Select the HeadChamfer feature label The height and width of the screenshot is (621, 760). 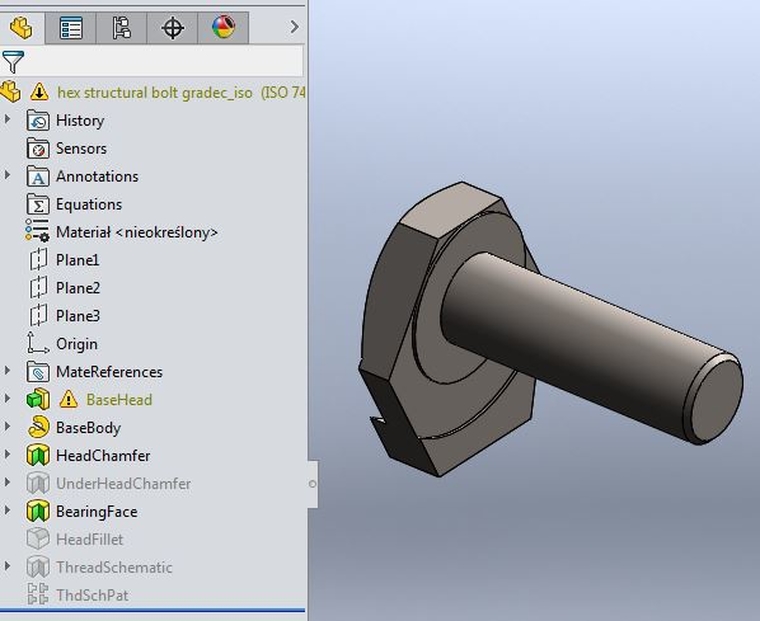pos(103,456)
